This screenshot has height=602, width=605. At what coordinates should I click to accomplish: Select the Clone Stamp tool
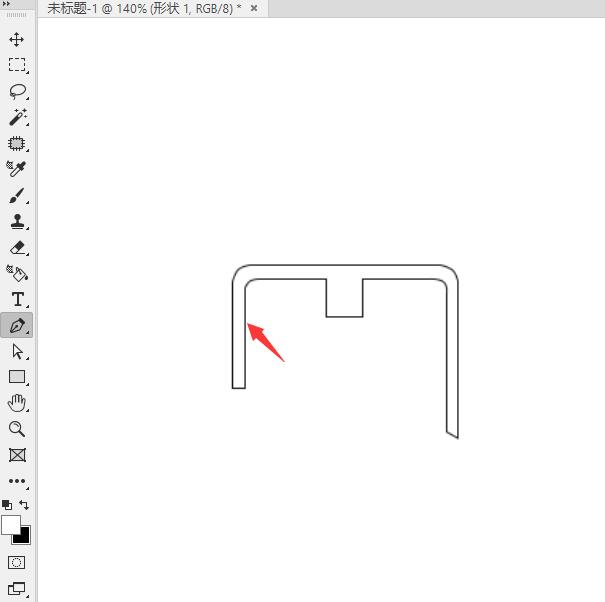17,222
